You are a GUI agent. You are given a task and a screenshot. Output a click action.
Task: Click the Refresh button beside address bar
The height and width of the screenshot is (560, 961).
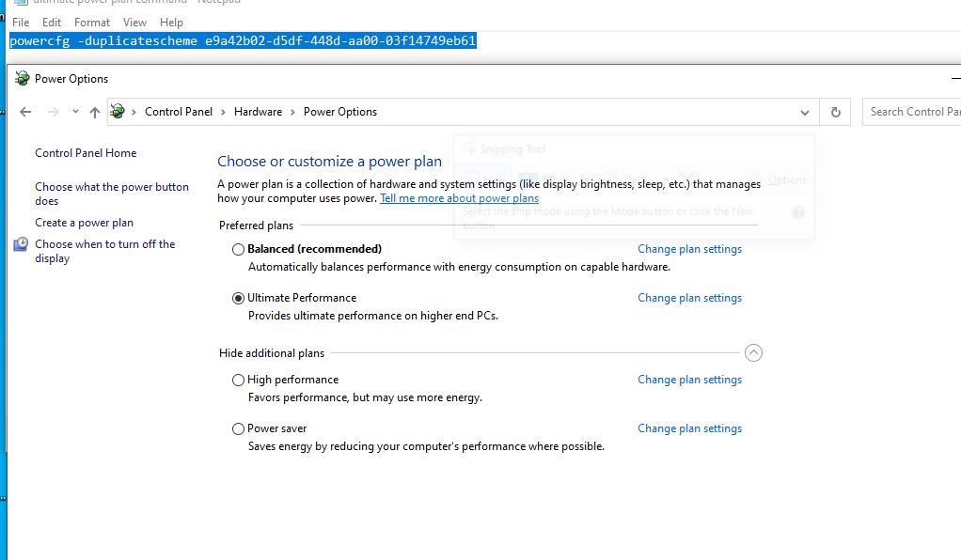pyautogui.click(x=835, y=112)
